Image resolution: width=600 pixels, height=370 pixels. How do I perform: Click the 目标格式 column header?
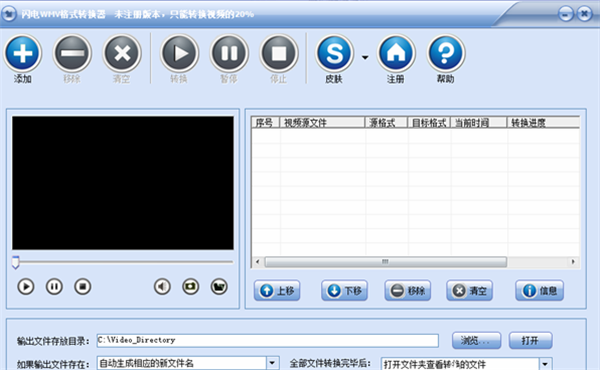tap(429, 123)
